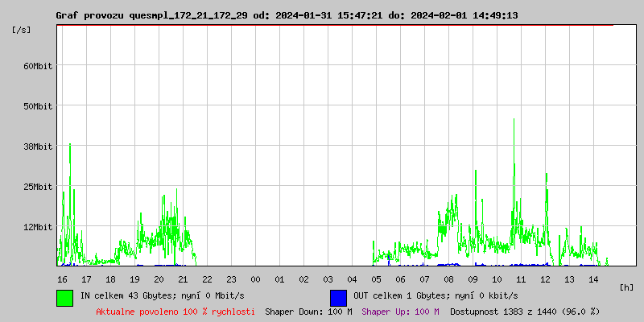Click the 25Mbit Y-axis label
Screen dimensions: 644x322
click(x=38, y=187)
